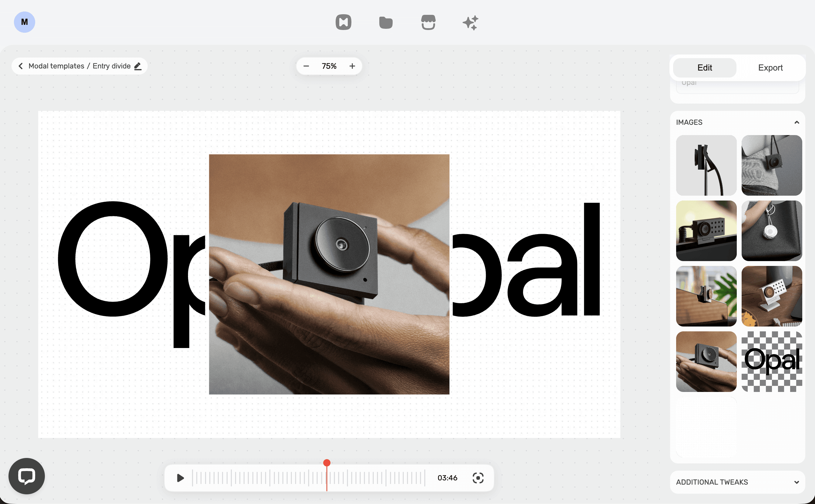Select the webcam-in-hand image thumbnail
The width and height of the screenshot is (815, 504).
(706, 361)
